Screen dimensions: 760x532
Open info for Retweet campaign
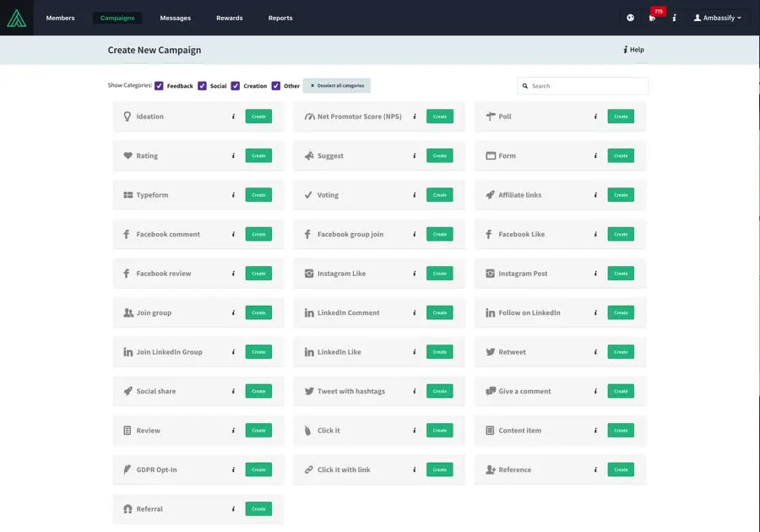(x=595, y=352)
